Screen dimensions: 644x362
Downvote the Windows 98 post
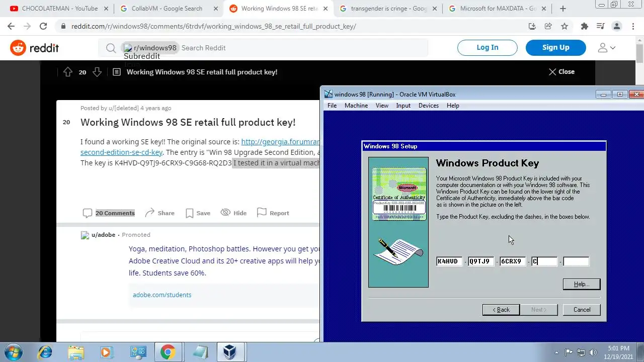[x=97, y=72]
